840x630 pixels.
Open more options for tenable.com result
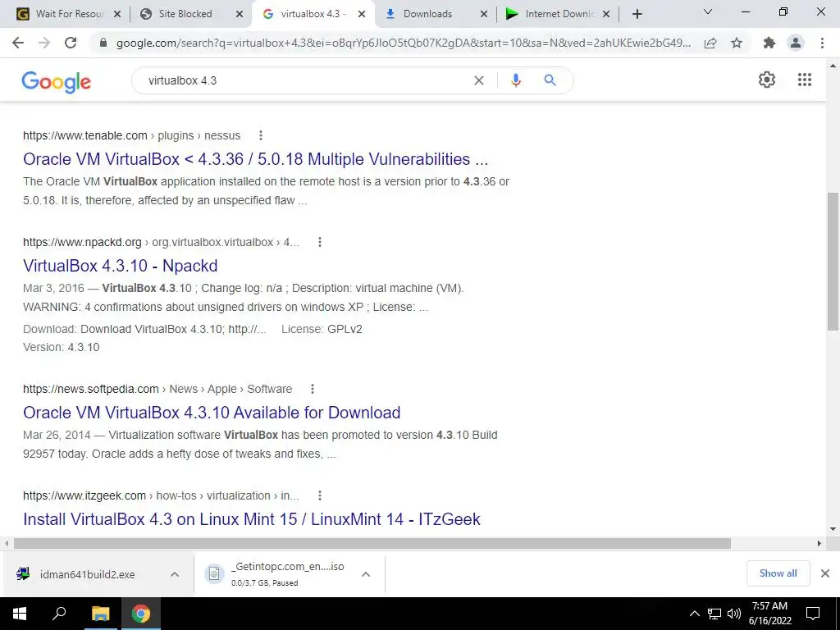pos(261,135)
